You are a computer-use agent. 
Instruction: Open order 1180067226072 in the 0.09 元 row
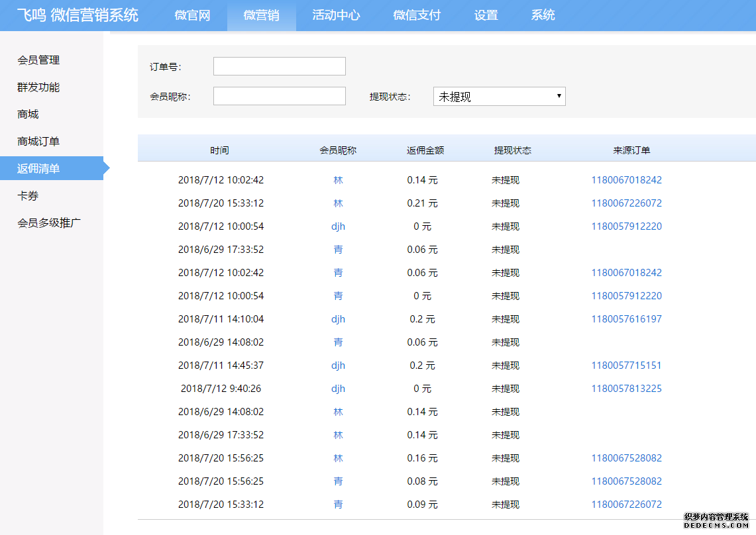coord(627,505)
